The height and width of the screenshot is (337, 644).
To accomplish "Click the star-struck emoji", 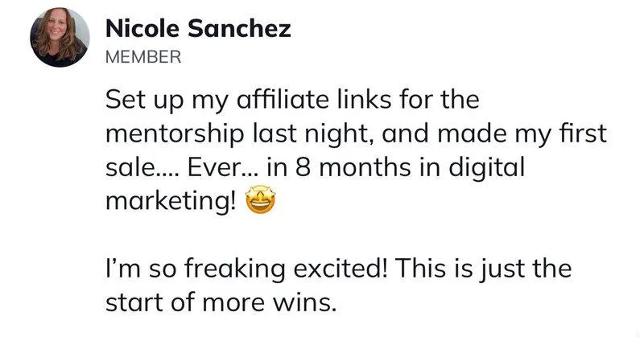I will point(260,199).
